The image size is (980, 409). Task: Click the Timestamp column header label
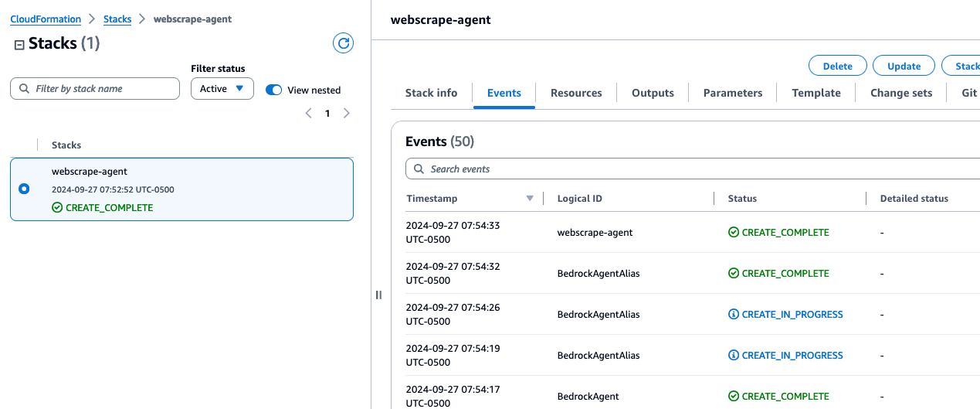[432, 199]
